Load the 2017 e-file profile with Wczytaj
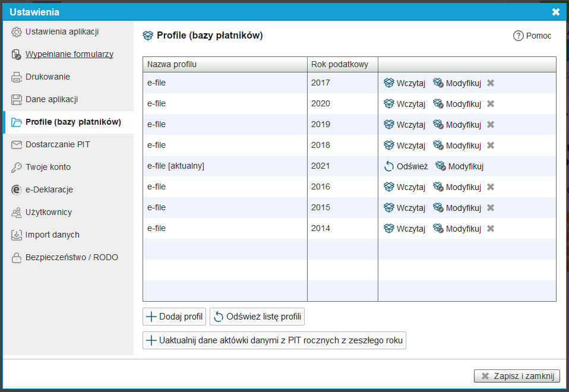Viewport: 569px width, 392px height. point(404,83)
